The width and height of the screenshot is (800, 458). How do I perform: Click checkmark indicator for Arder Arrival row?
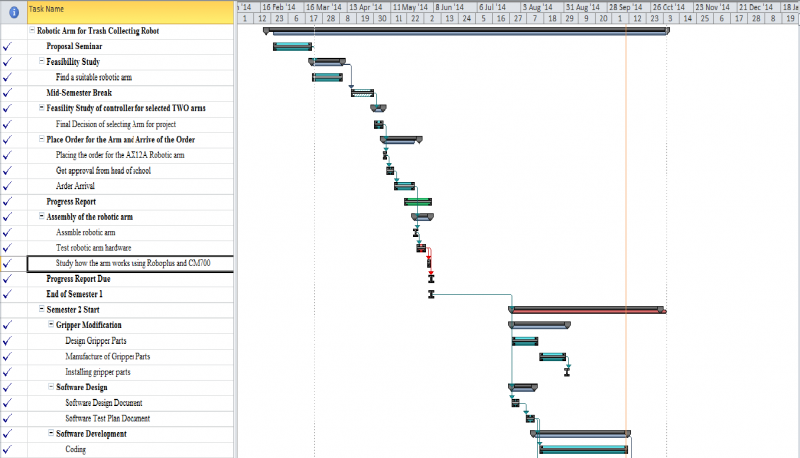pyautogui.click(x=8, y=186)
